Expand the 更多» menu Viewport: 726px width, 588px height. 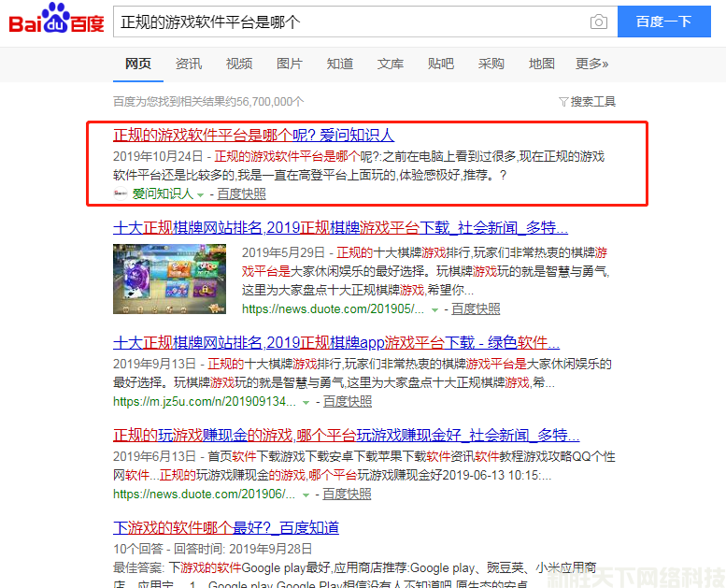pyautogui.click(x=591, y=64)
